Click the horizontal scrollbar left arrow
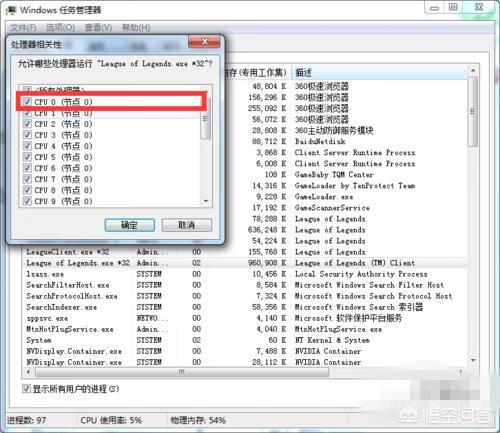 click(29, 371)
